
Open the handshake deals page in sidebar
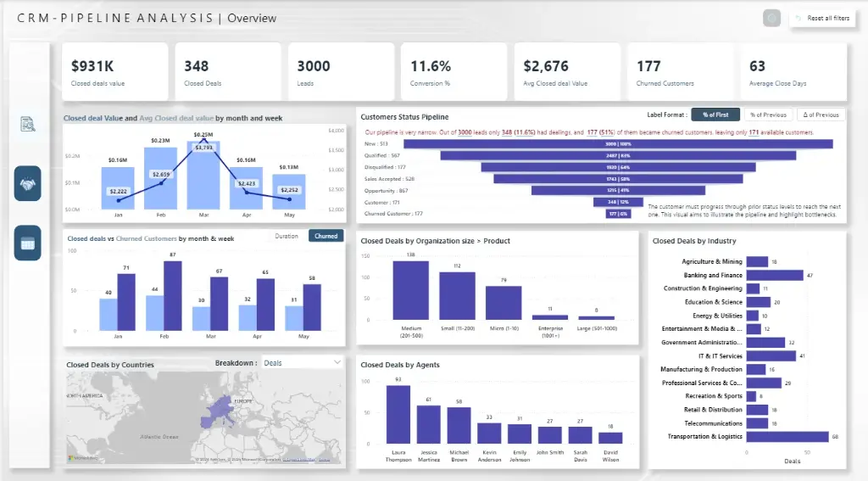[28, 183]
